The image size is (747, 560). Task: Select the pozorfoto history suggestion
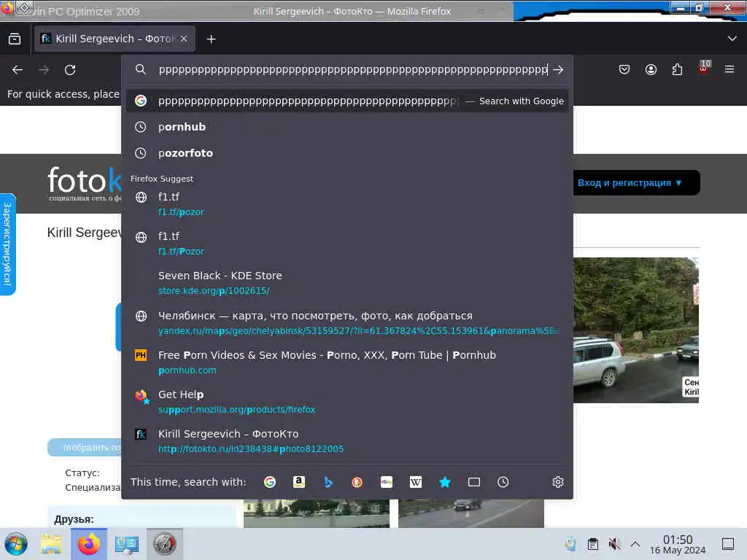[347, 153]
